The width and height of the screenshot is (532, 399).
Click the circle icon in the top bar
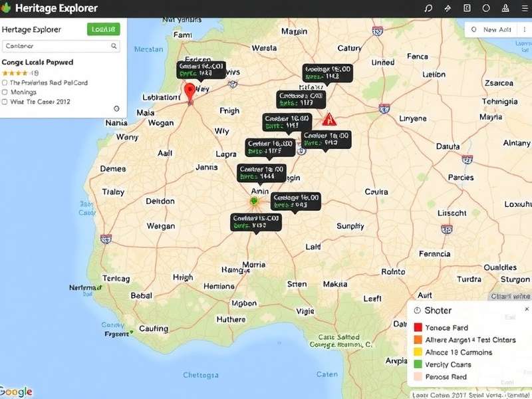click(486, 9)
